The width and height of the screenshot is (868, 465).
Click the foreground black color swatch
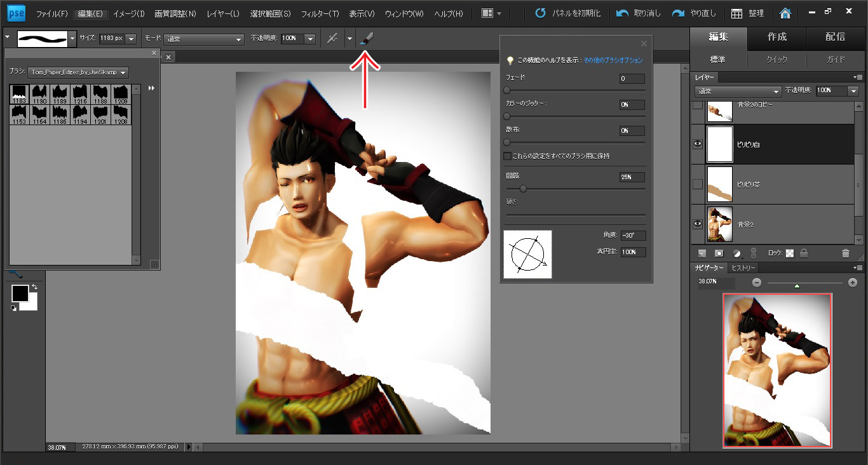[20, 293]
